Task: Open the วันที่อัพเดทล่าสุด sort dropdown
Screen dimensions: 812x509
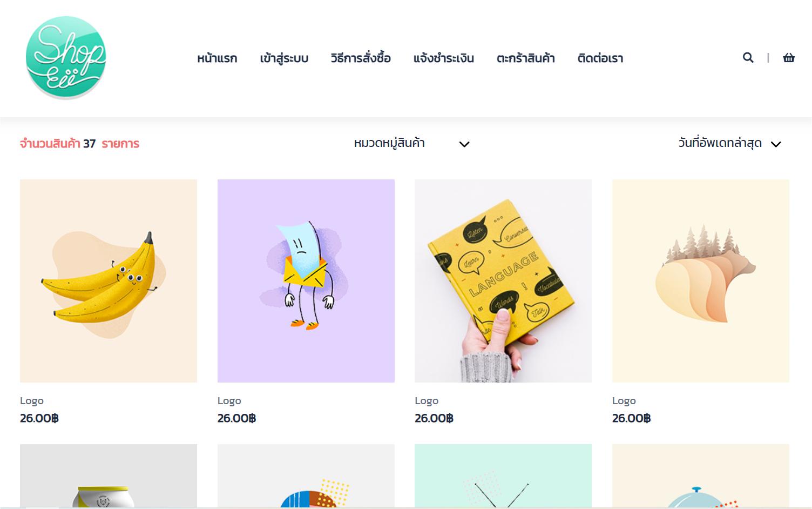Action: pos(729,143)
